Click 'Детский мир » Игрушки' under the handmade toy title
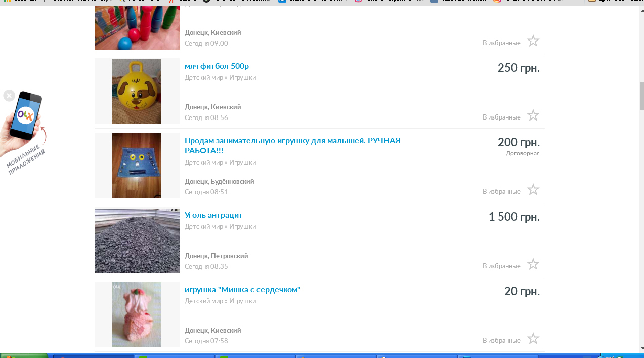The width and height of the screenshot is (644, 358). click(x=220, y=163)
